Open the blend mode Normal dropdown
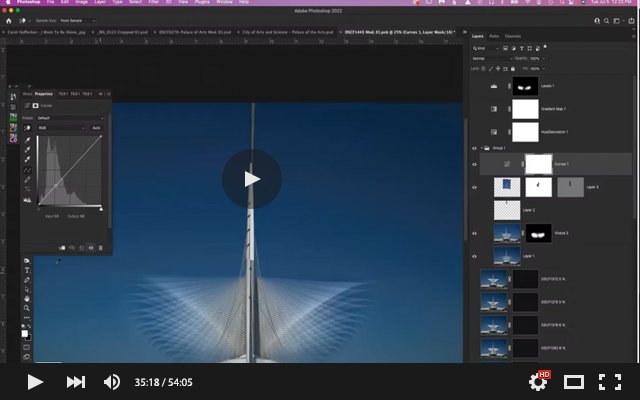Image resolution: width=640 pixels, height=400 pixels. click(x=492, y=58)
